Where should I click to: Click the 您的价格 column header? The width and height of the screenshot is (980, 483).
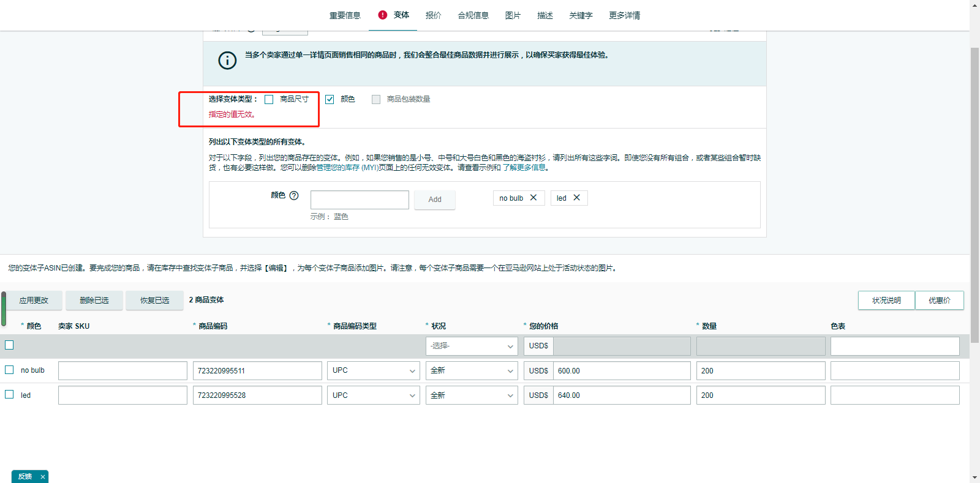544,326
